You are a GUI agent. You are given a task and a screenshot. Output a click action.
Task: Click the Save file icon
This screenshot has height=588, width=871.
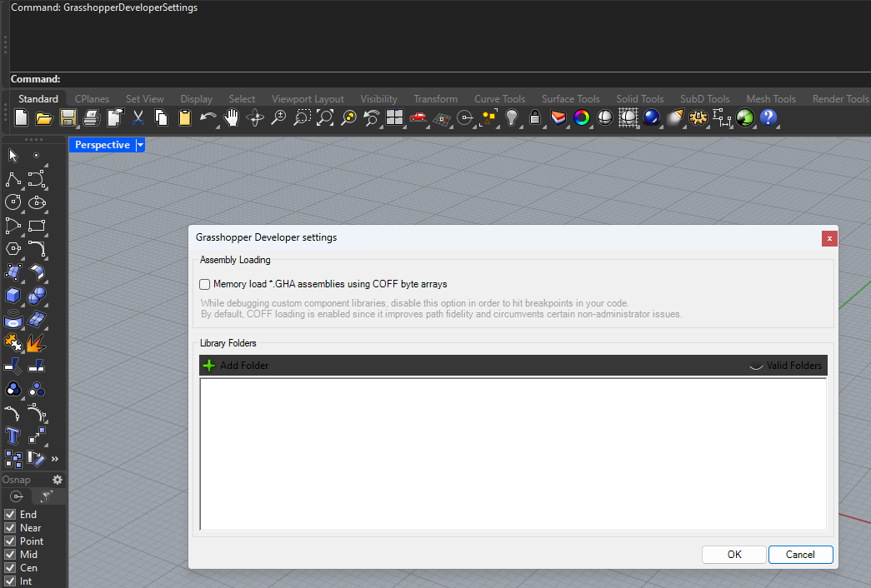click(x=68, y=117)
